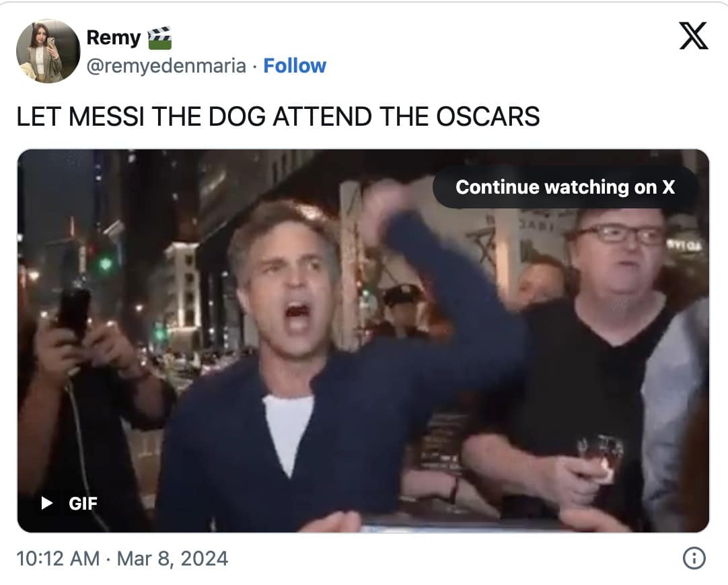Click the timestamp 10:12 AM Mar 8, 2024
This screenshot has height=585, width=728.
120,559
